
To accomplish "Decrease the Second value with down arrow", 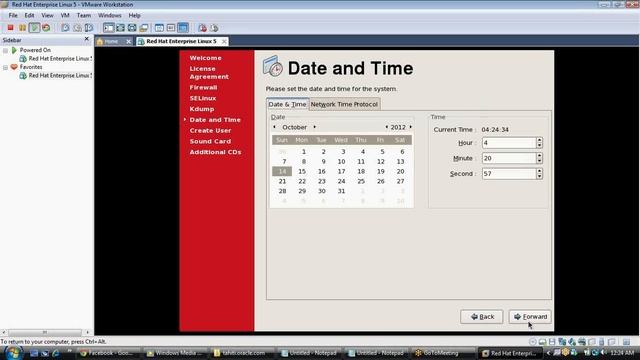I will [539, 176].
